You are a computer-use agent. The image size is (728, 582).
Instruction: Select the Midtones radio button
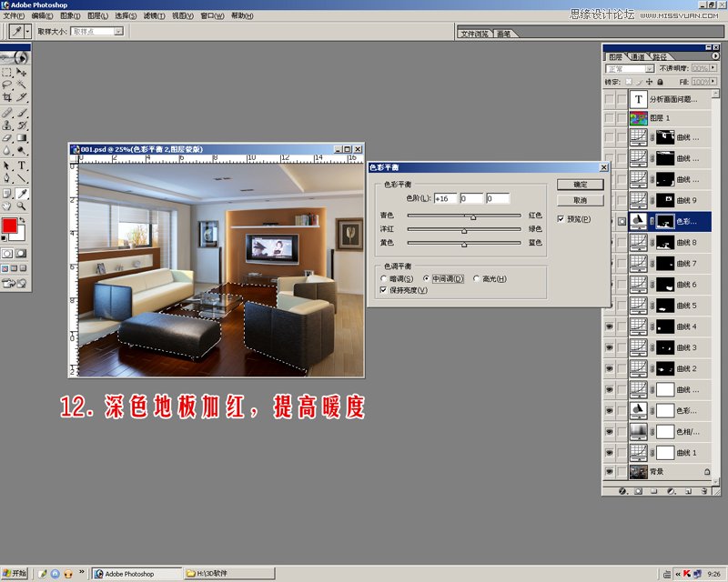[x=426, y=278]
